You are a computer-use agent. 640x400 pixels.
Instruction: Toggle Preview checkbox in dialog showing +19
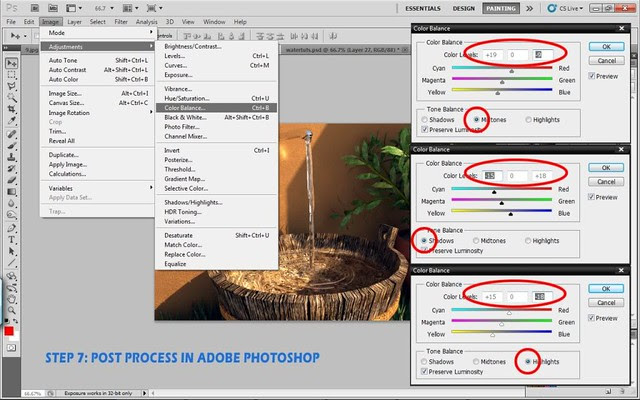(592, 76)
